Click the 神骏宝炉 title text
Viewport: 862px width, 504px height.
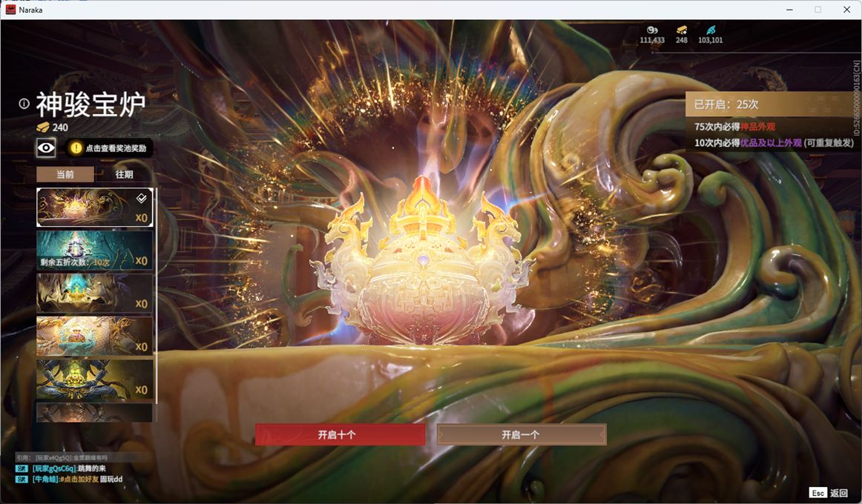[91, 104]
